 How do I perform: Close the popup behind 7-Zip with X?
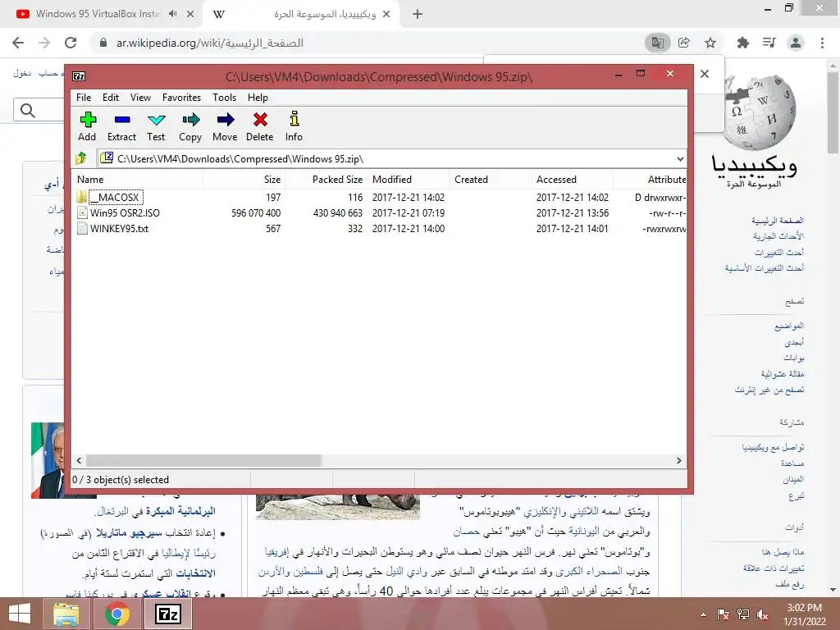click(x=705, y=74)
